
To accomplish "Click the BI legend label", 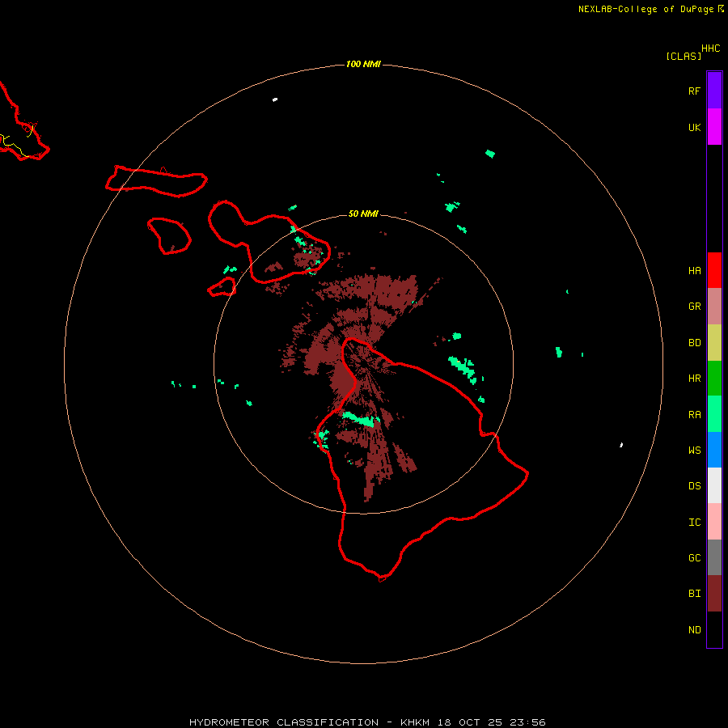I will click(694, 594).
